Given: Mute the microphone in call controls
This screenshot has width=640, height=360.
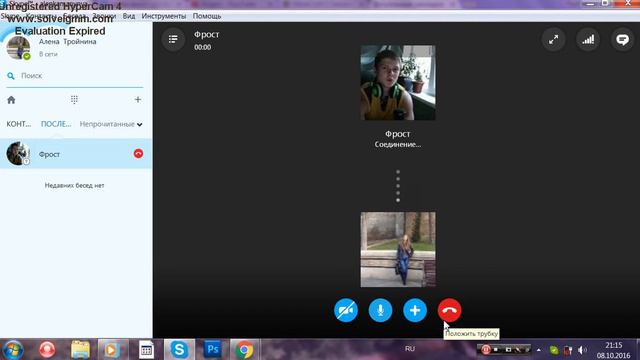Looking at the screenshot, I should click(x=380, y=310).
